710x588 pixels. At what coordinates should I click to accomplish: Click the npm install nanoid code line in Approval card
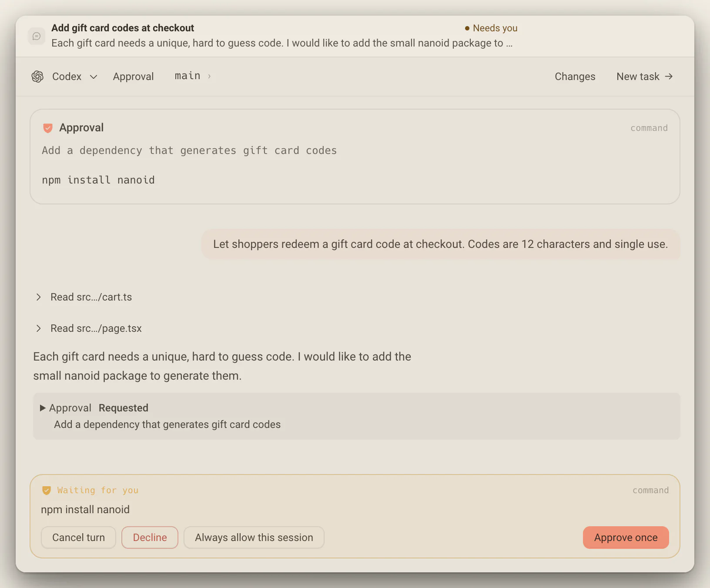click(x=98, y=180)
